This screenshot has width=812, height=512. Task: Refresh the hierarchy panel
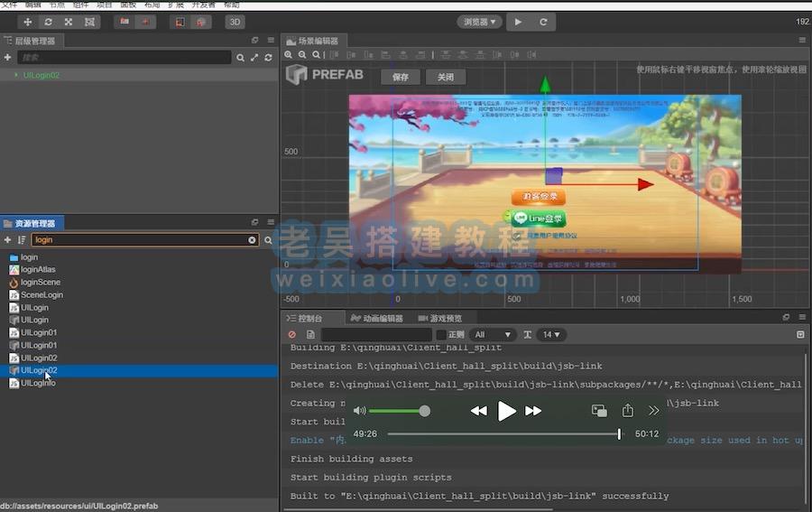pyautogui.click(x=268, y=57)
